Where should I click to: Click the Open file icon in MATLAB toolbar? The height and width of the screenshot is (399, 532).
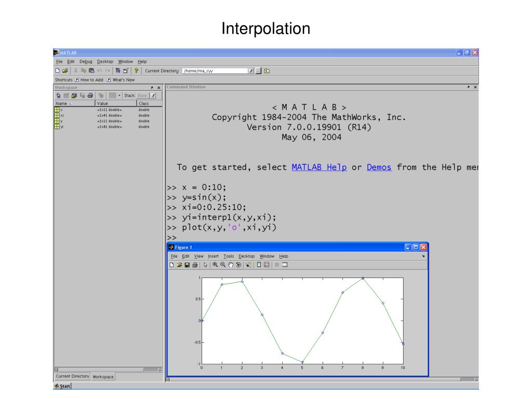[65, 71]
